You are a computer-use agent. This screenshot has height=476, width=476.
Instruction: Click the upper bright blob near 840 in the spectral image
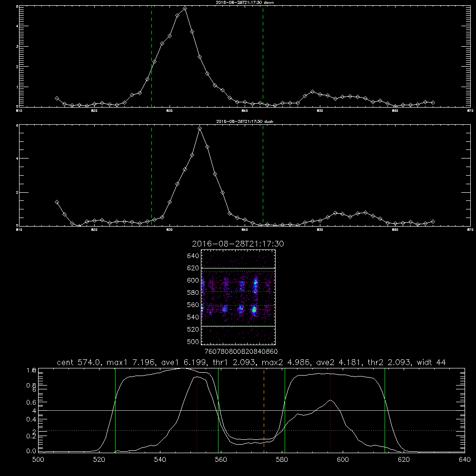pyautogui.click(x=256, y=285)
